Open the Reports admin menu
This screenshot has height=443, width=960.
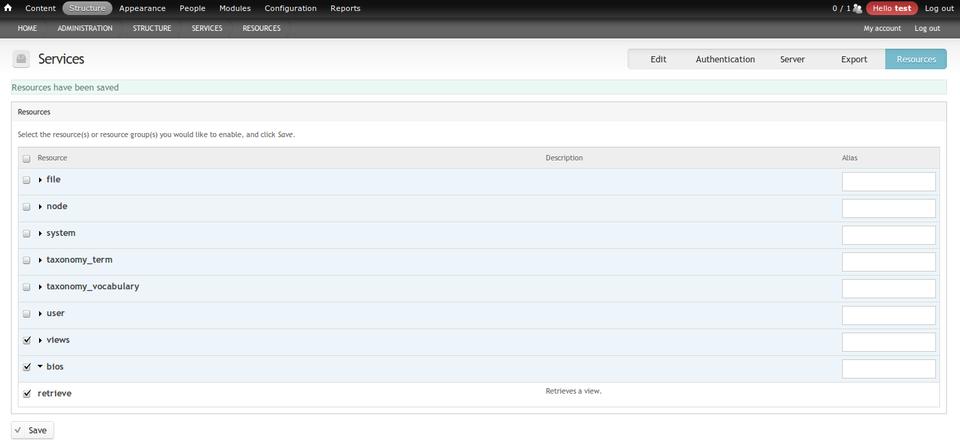pyautogui.click(x=345, y=8)
